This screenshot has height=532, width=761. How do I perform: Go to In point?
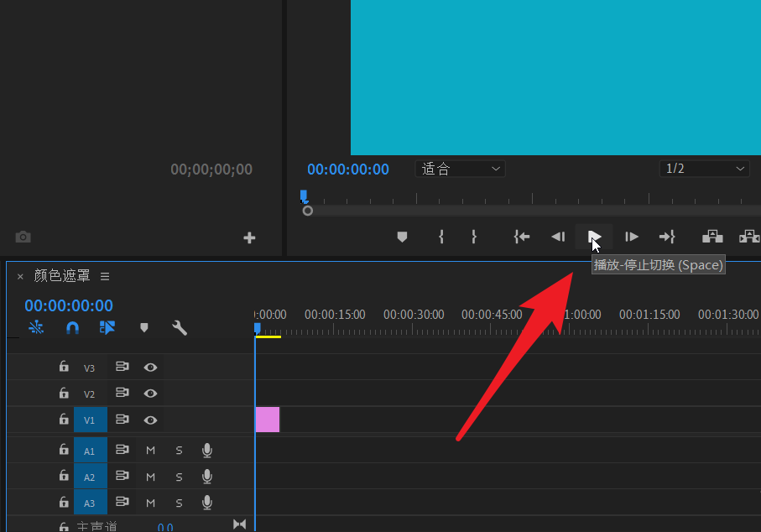tap(522, 237)
